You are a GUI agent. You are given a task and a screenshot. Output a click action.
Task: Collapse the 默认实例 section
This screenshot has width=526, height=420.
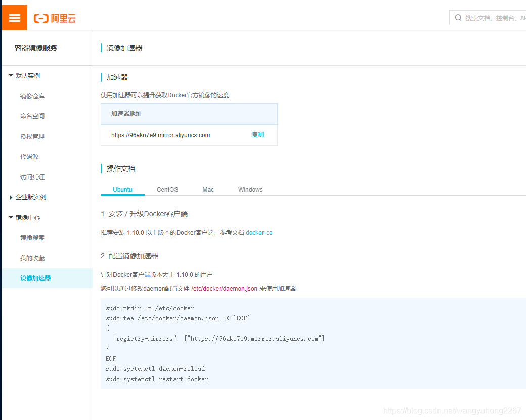click(11, 75)
